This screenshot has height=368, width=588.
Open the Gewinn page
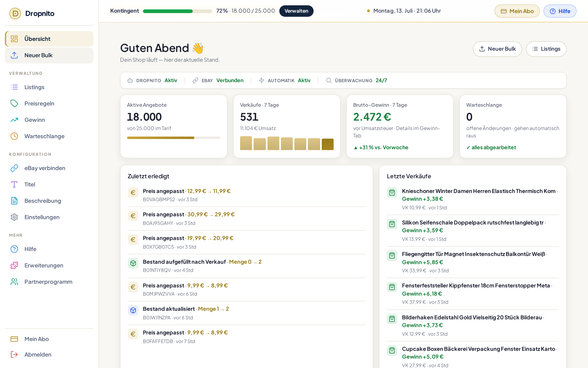point(49,120)
